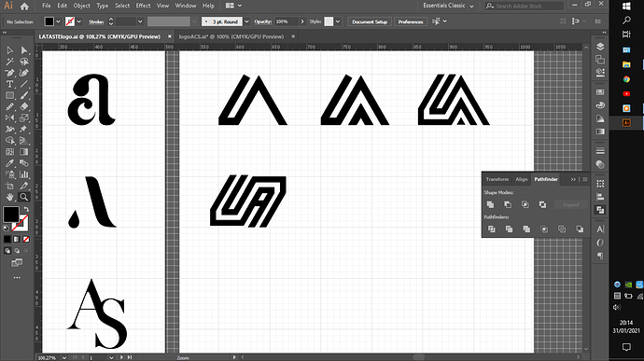644x361 pixels.
Task: Click the Document Setup button
Action: point(370,21)
